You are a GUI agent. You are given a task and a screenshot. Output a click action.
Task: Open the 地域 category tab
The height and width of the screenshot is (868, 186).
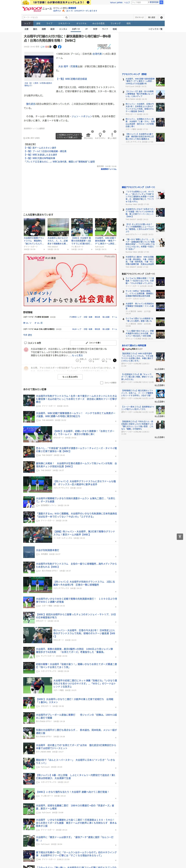click(114, 29)
